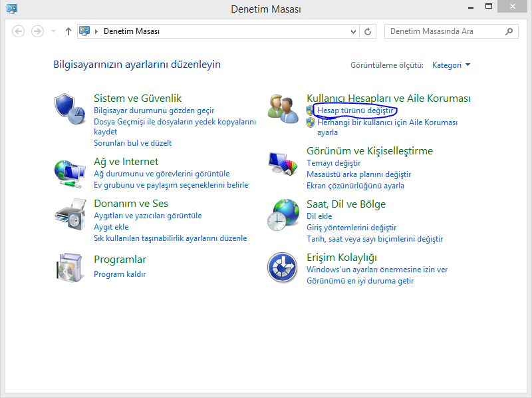Click the Donanım ve Ses printer icon
This screenshot has height=398, width=532.
[70, 215]
